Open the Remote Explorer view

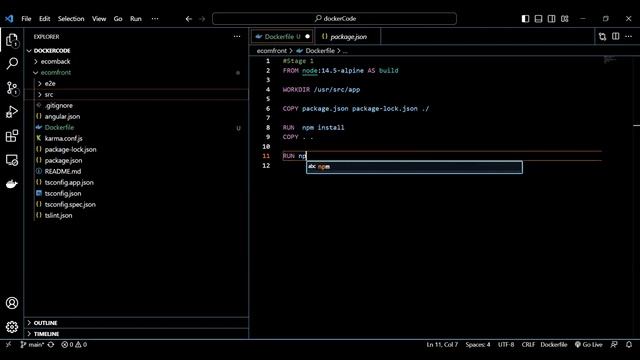pyautogui.click(x=12, y=160)
